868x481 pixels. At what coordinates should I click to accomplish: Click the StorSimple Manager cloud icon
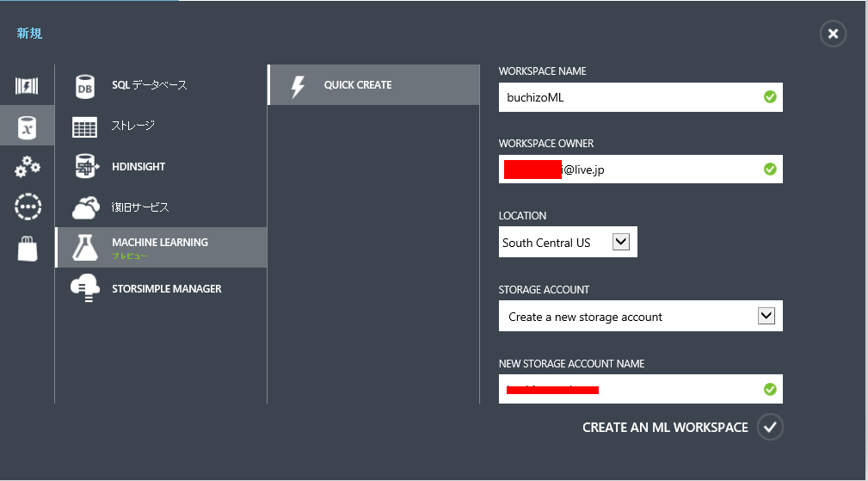85,289
